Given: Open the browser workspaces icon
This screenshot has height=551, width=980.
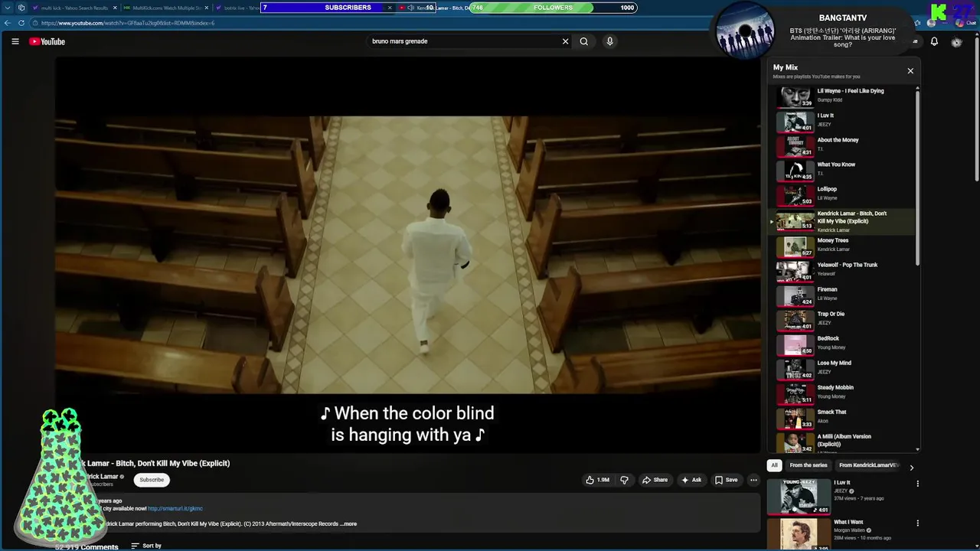Looking at the screenshot, I should pyautogui.click(x=21, y=8).
